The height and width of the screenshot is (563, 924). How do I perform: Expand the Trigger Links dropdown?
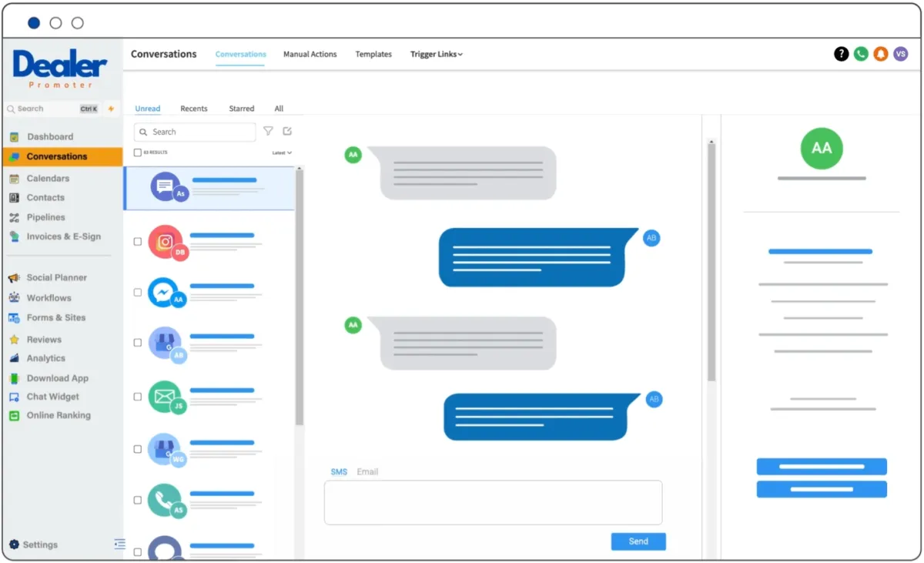(x=436, y=54)
